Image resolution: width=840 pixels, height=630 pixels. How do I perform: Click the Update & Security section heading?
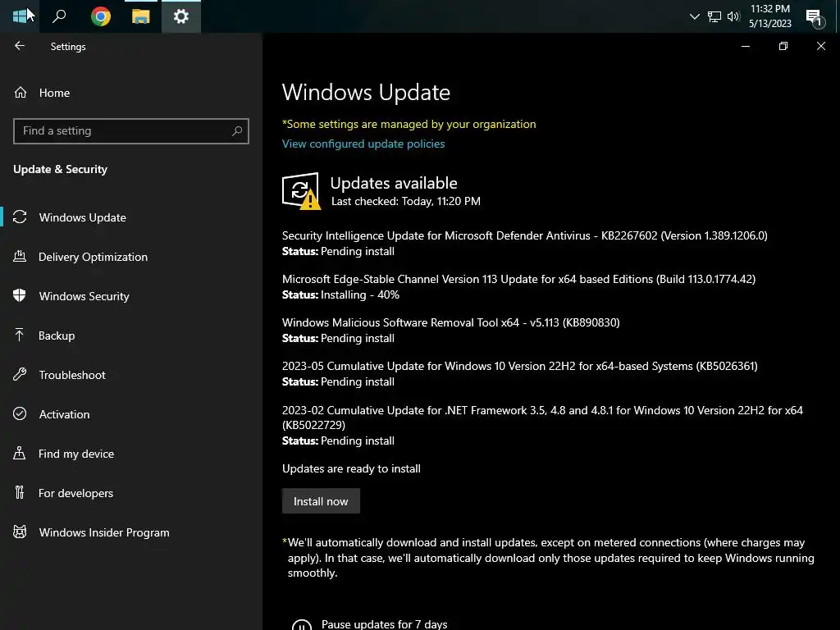60,169
